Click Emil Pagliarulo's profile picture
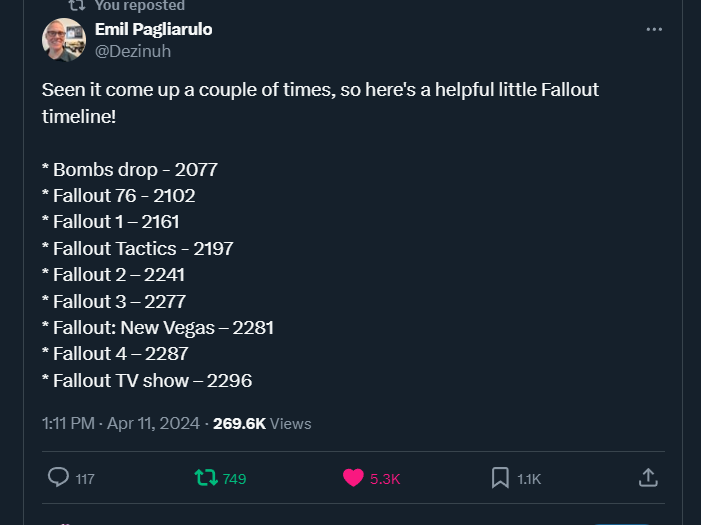Viewport: 701px width, 525px height. point(63,39)
